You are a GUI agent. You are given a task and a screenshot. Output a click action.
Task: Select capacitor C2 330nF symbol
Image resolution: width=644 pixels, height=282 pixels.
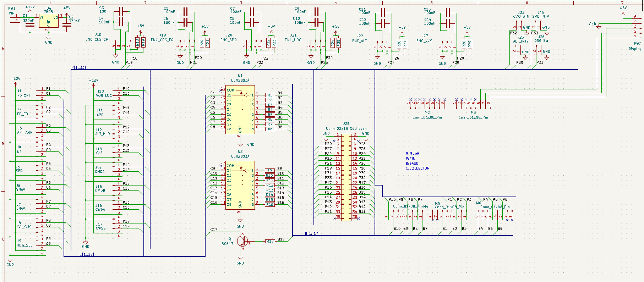67,24
